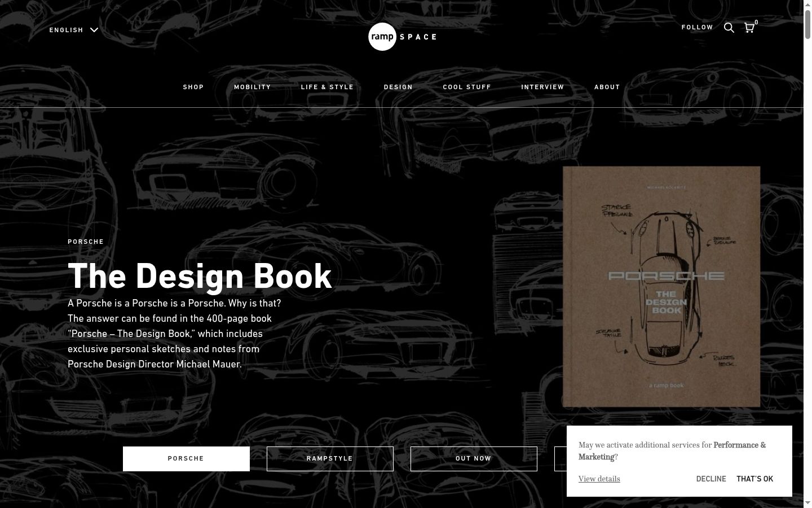
Task: Open the Cool Stuff menu
Action: (467, 87)
